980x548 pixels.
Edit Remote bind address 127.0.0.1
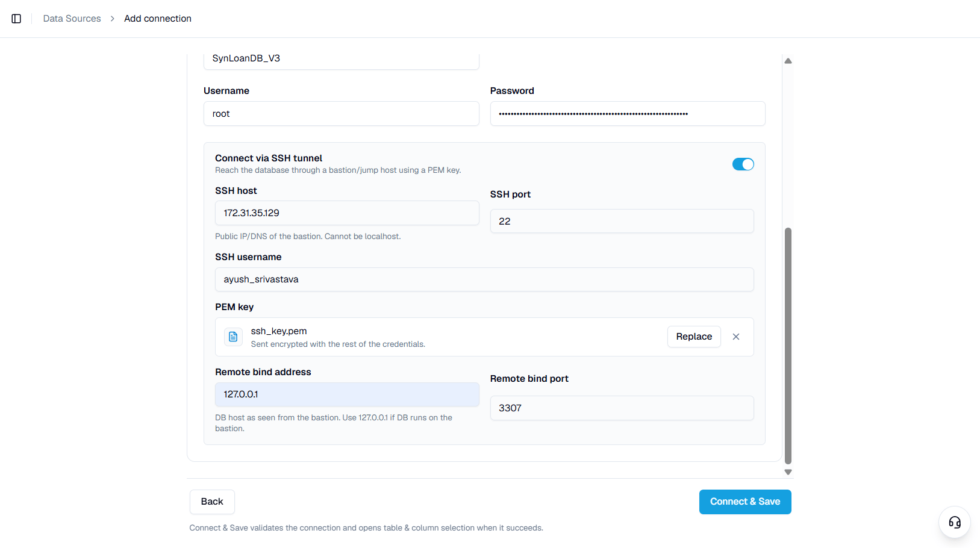pos(347,394)
